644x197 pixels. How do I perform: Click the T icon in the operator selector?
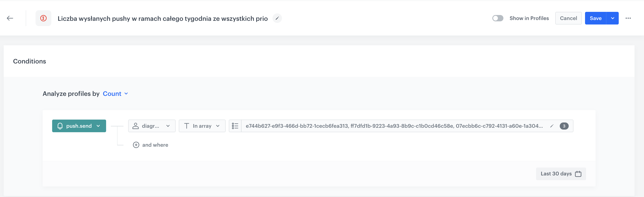[x=186, y=126]
